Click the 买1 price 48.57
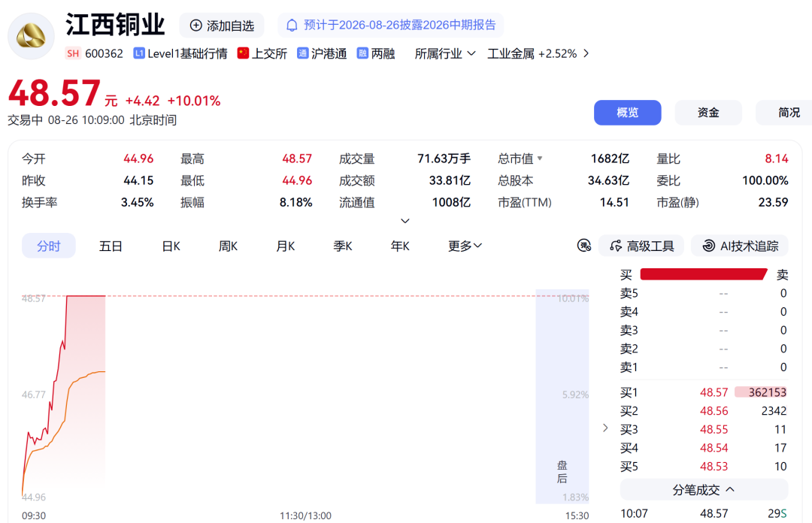This screenshot has width=812, height=523. click(x=714, y=392)
